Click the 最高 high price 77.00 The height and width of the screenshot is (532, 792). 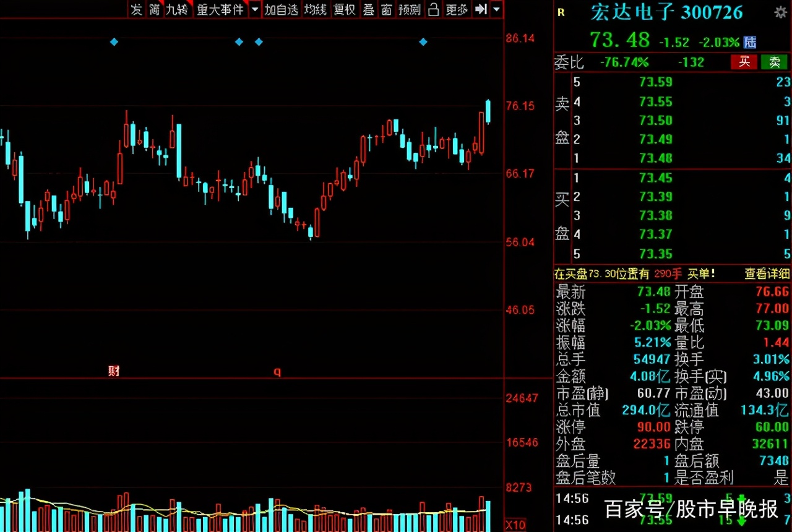773,309
